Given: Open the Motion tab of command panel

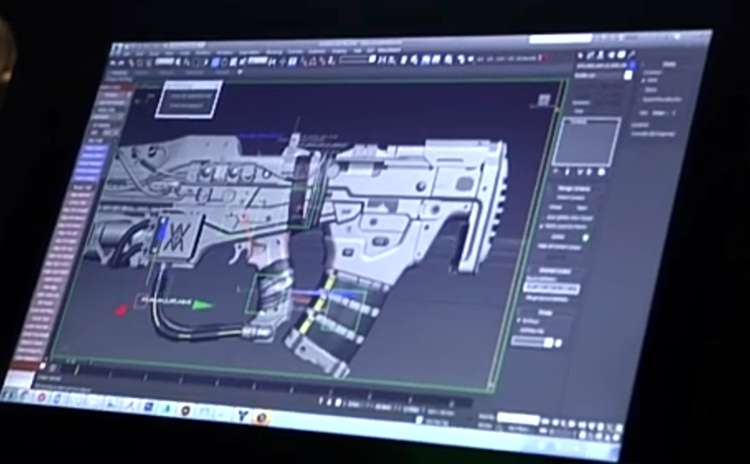Looking at the screenshot, I should click(612, 54).
